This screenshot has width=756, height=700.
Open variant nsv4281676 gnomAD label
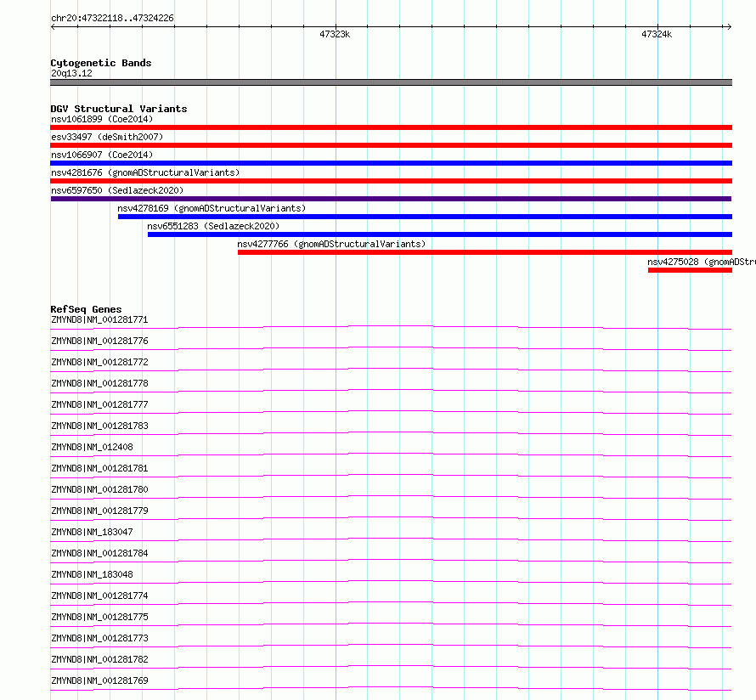point(145,172)
